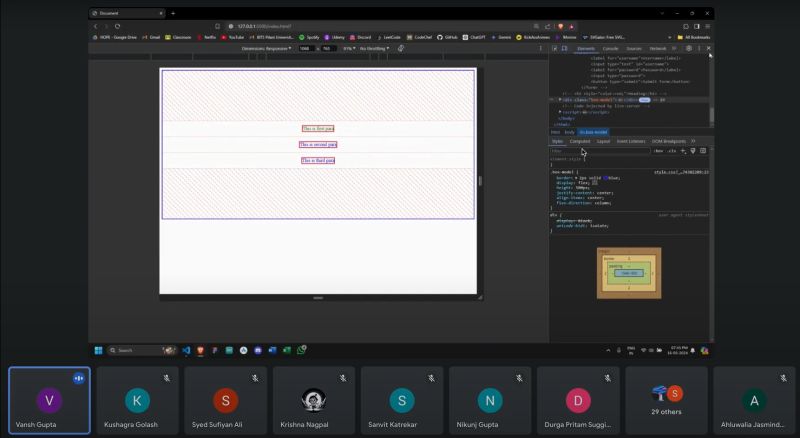The image size is (800, 438).
Task: Click the blue color swatch in border property
Action: click(606, 178)
